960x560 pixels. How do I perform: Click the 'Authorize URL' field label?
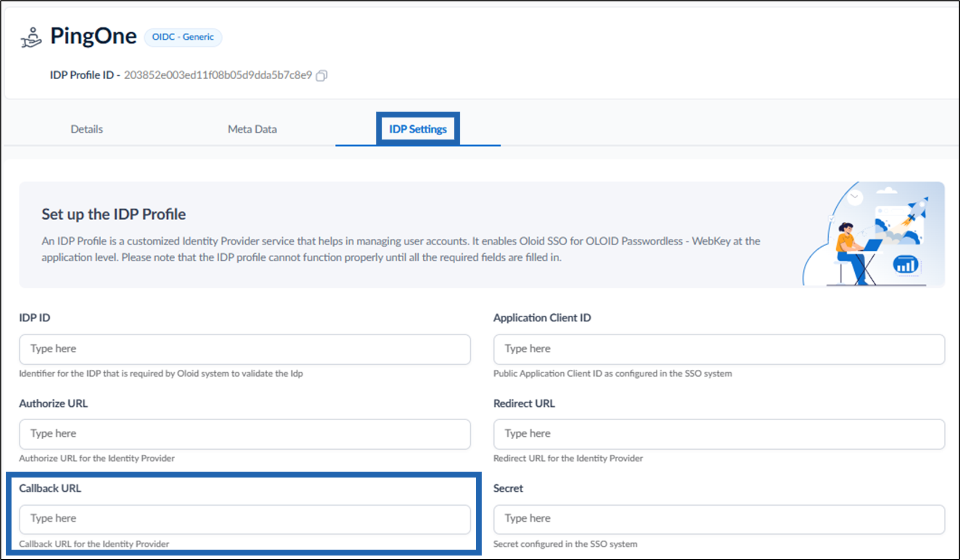click(53, 403)
